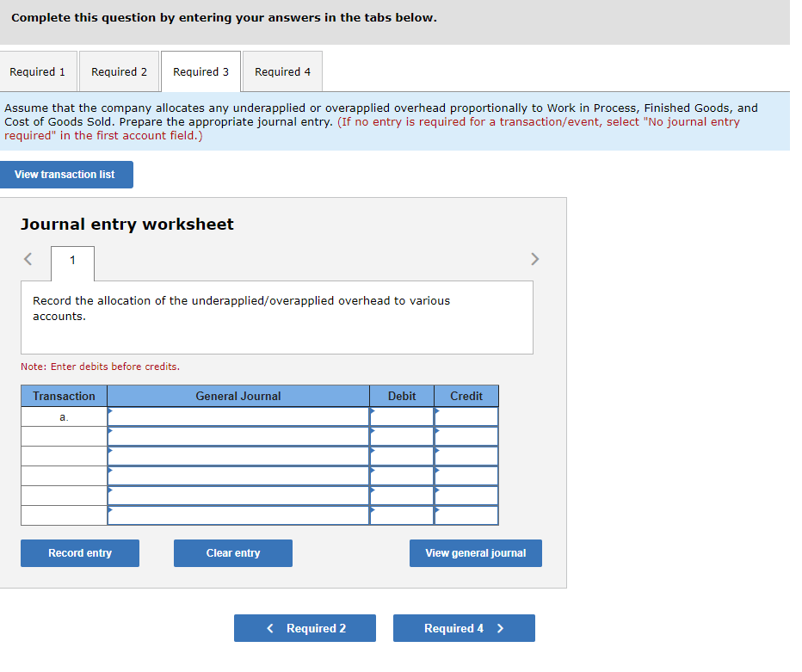Click the Clear entry button
The image size is (802, 672).
232,553
